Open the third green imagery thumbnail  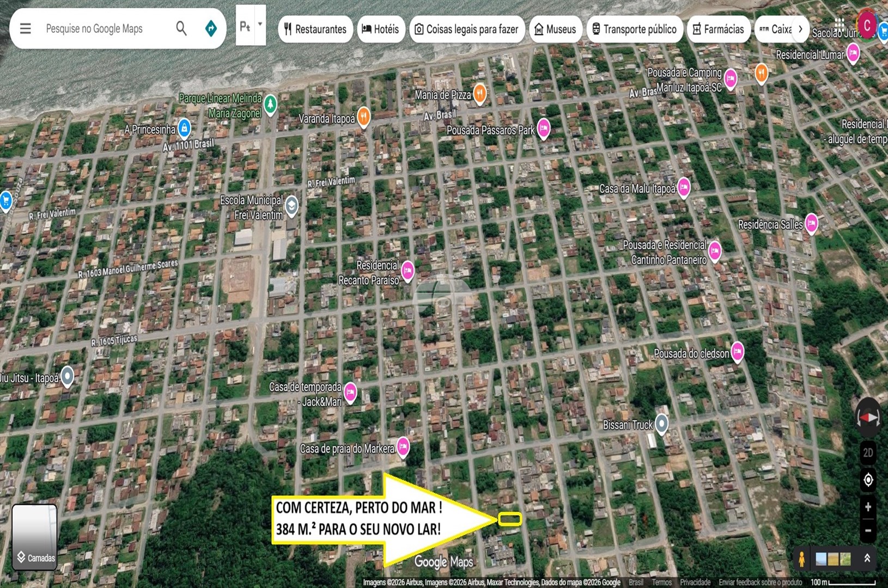pos(846,559)
